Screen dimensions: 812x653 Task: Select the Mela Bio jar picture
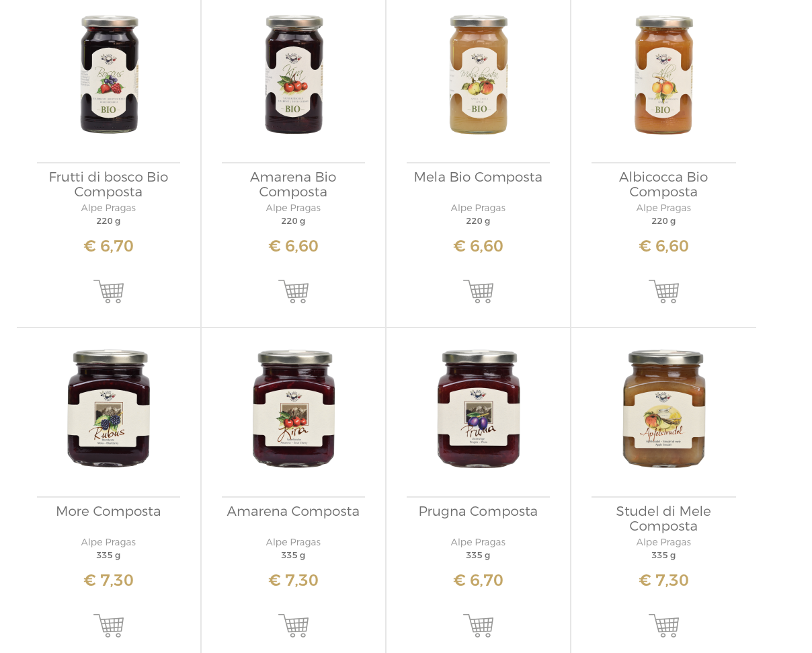tap(479, 75)
